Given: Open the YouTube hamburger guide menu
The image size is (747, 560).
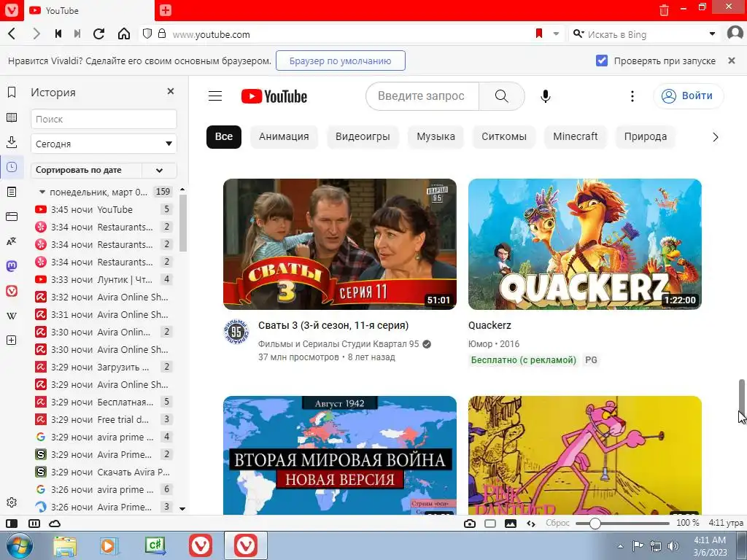Looking at the screenshot, I should click(x=215, y=96).
